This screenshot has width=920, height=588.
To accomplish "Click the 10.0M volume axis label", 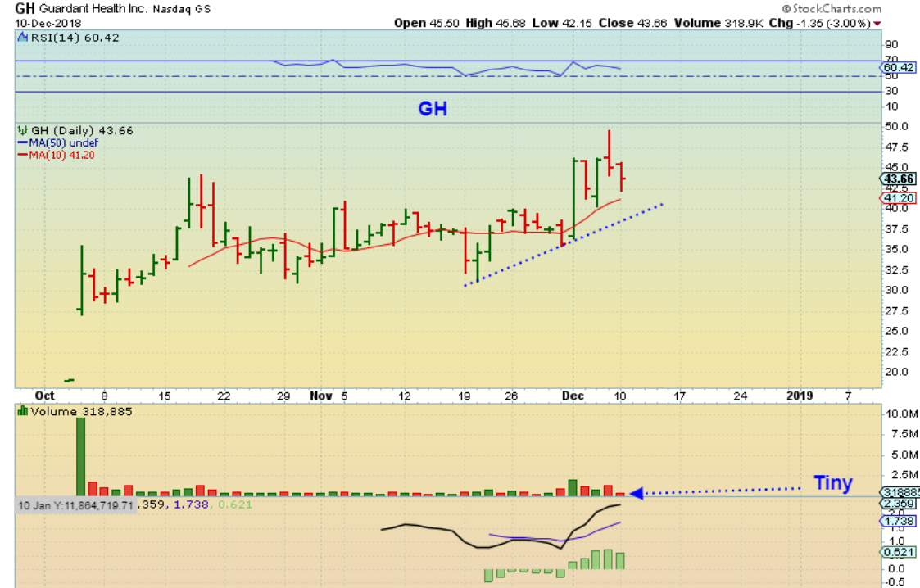I will (901, 414).
